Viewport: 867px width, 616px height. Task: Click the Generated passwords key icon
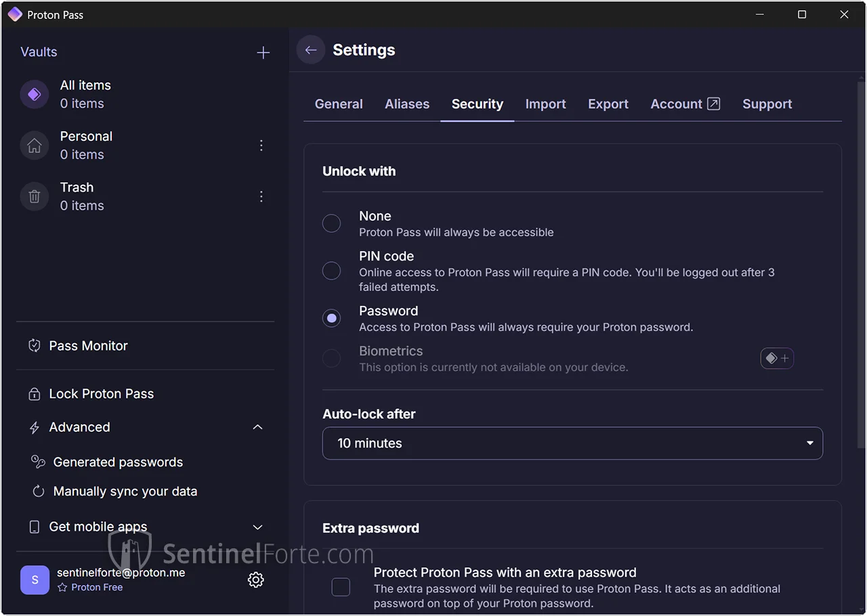tap(39, 462)
